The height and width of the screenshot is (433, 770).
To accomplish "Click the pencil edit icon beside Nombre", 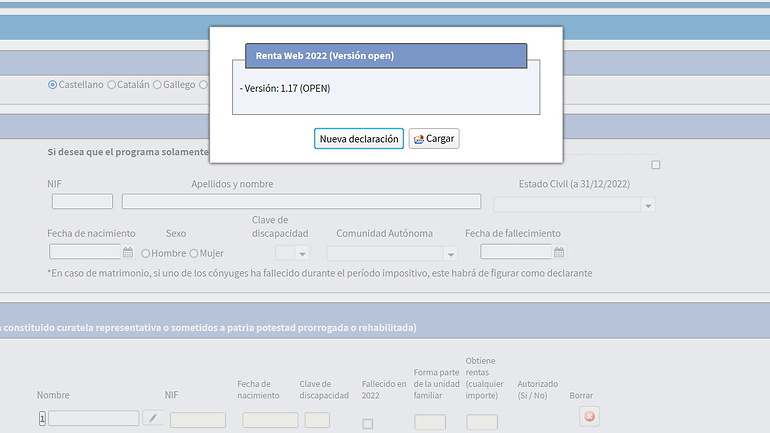I will [x=153, y=418].
